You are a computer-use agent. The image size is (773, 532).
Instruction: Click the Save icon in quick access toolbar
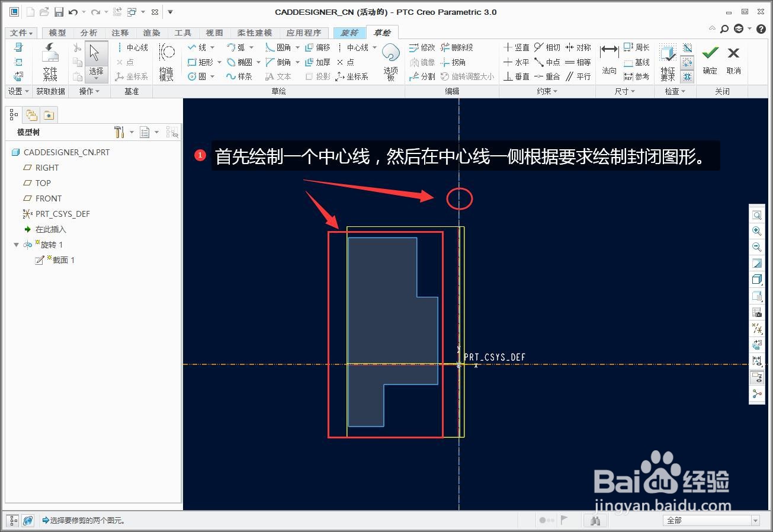click(x=59, y=12)
